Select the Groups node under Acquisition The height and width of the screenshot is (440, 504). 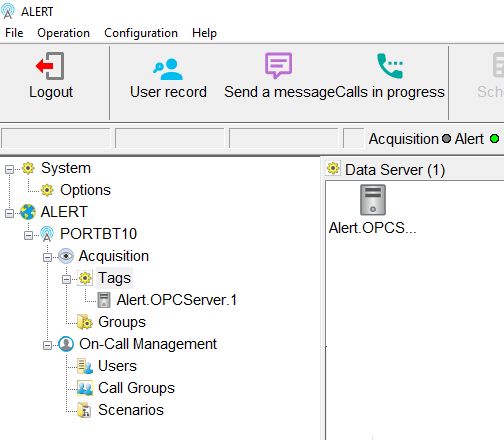[122, 322]
